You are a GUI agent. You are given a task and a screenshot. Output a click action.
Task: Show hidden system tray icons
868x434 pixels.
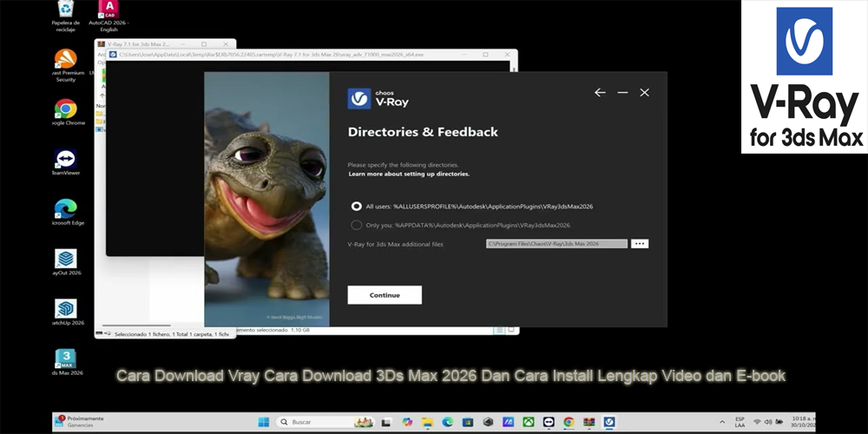[x=722, y=422]
